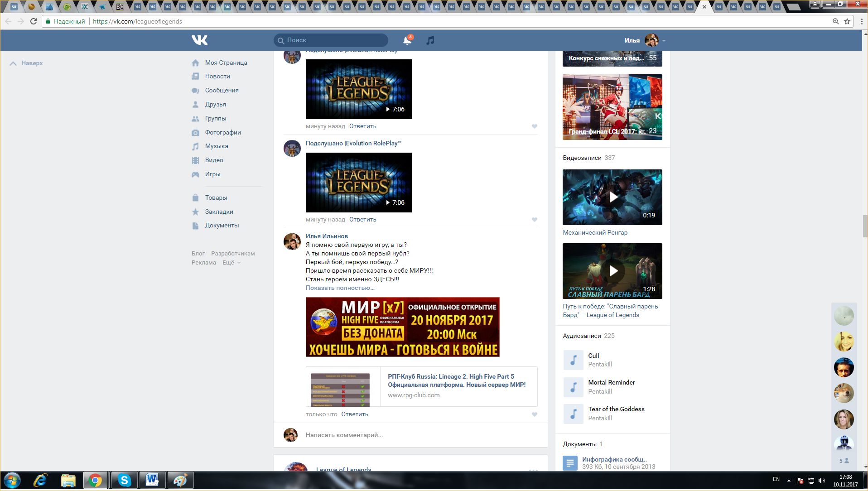This screenshot has height=491, width=868.
Task: Expand the Ещё footer dropdown
Action: (x=231, y=262)
